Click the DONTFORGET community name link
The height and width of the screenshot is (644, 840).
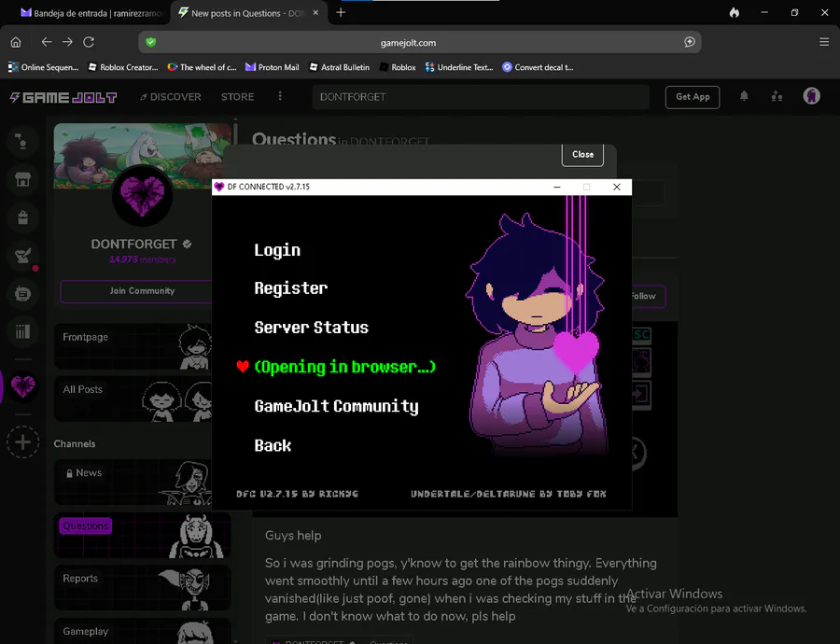[x=133, y=245]
